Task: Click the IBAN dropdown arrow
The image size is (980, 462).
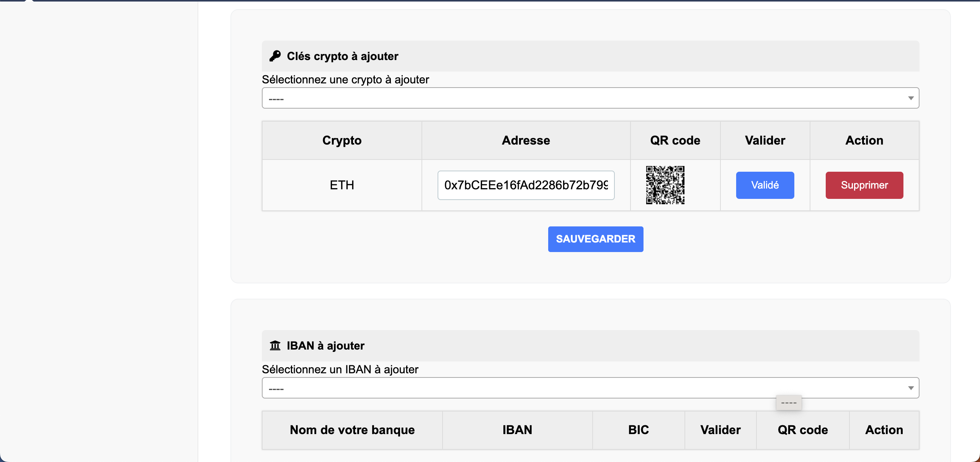Action: (x=911, y=388)
